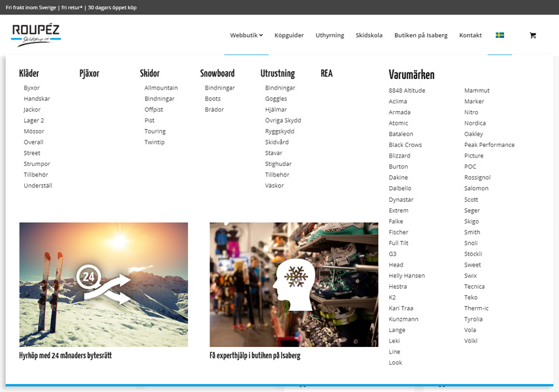Open the Salomon brand
This screenshot has height=392, width=559.
[x=476, y=188]
